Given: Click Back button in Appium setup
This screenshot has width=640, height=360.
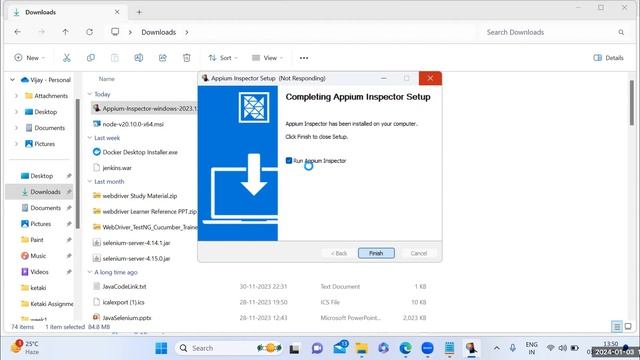Looking at the screenshot, I should (339, 253).
